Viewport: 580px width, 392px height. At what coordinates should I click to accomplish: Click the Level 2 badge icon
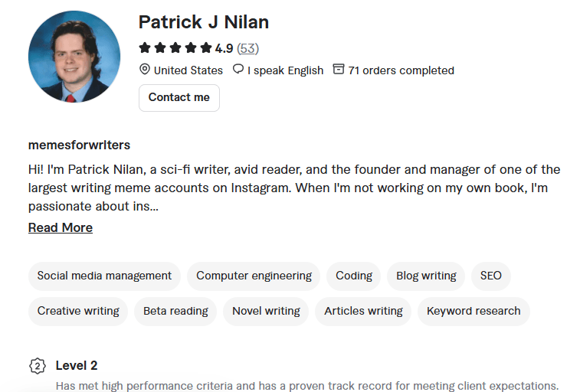(x=37, y=366)
